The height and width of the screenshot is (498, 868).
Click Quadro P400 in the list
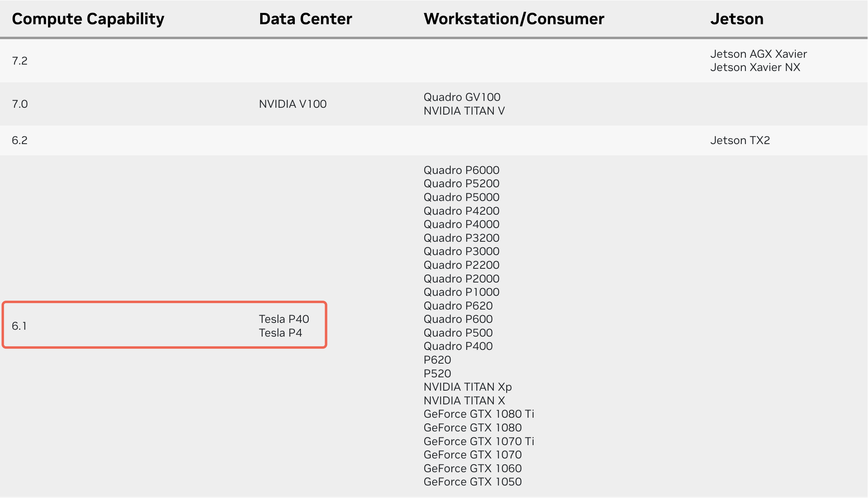[x=458, y=346]
